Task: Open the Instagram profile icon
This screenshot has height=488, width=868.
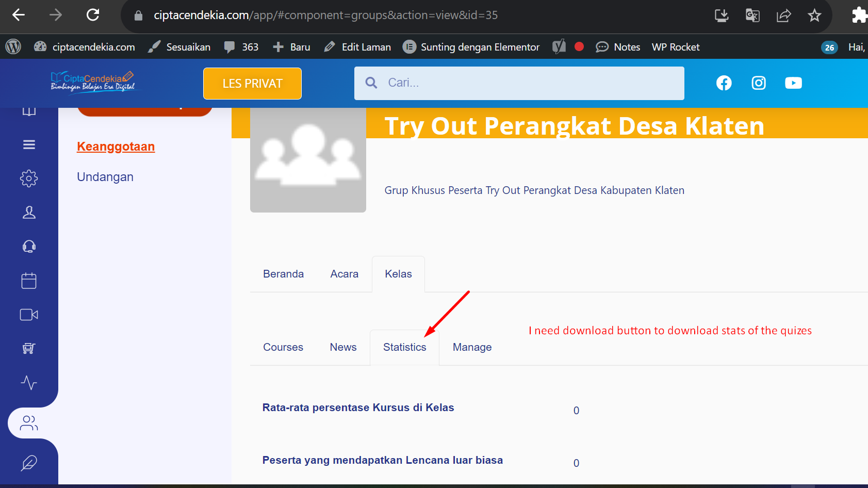Action: [759, 83]
